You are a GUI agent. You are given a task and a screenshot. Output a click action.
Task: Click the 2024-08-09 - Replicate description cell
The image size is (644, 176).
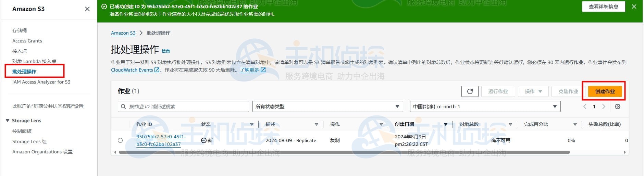tap(291, 140)
